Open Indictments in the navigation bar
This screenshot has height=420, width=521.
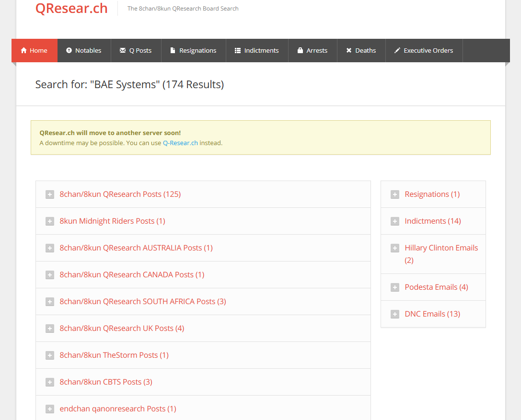tap(257, 50)
